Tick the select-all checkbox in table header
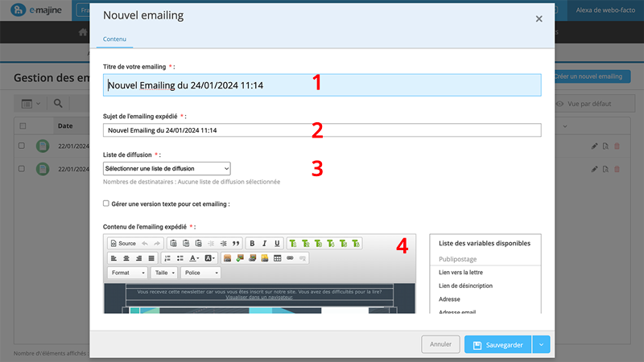This screenshot has height=362, width=644. pos(23,126)
